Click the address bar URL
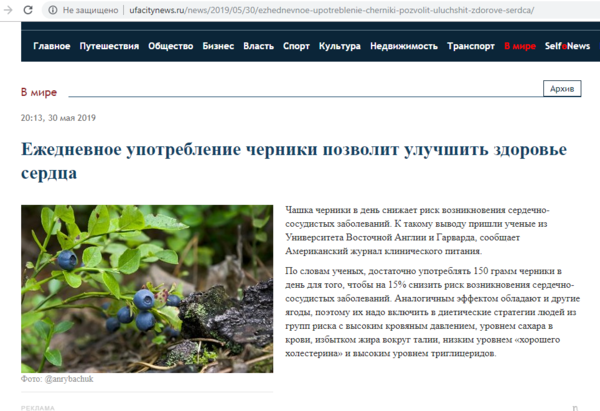The width and height of the screenshot is (600, 411). pyautogui.click(x=331, y=10)
